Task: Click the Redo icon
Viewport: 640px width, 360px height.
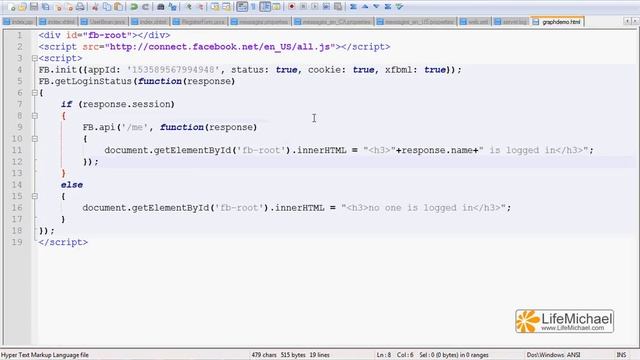Action: [x=145, y=7]
